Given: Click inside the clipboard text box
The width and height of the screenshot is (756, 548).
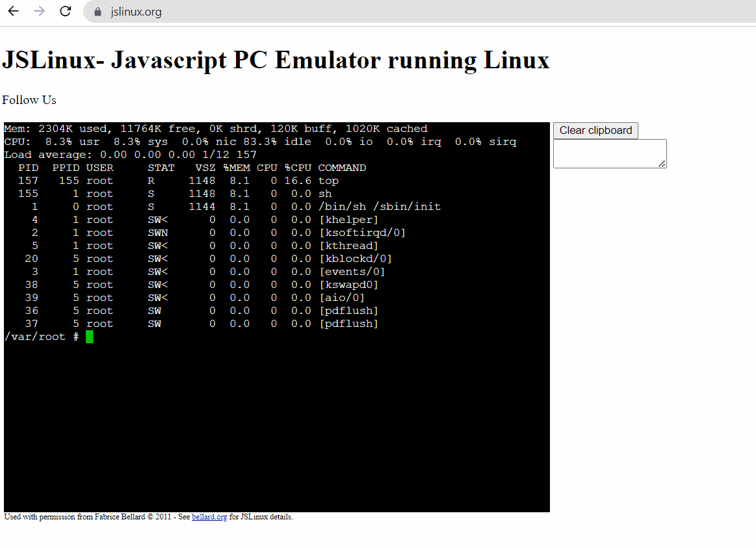Looking at the screenshot, I should coord(609,153).
